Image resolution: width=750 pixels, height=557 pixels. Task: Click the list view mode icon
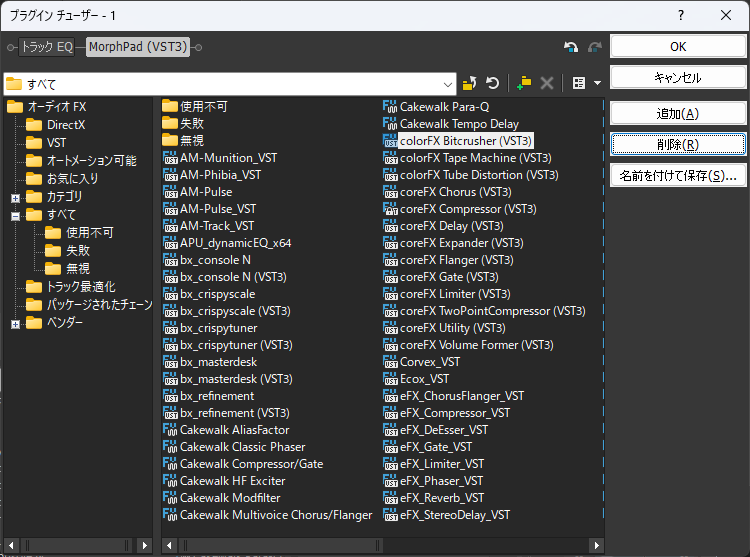point(579,83)
